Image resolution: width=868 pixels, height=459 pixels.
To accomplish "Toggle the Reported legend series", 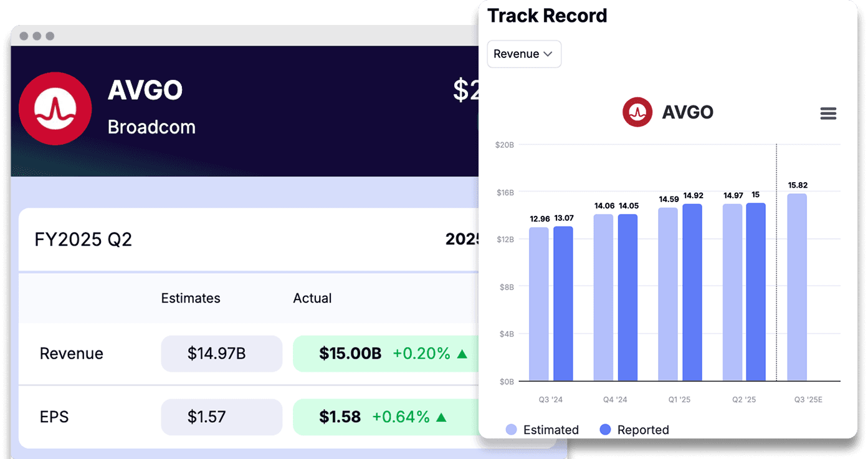I will point(634,430).
